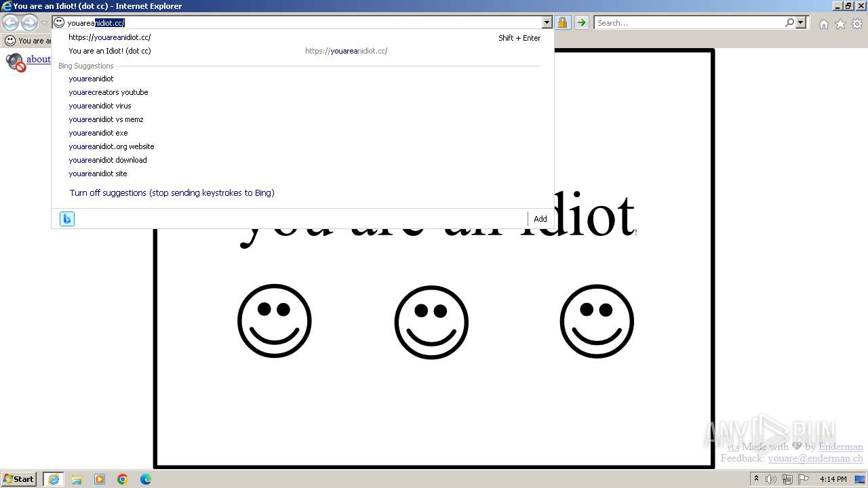Choose 'youareanidiot vs memz' suggestion
Viewport: 868px width, 488px height.
click(302, 119)
